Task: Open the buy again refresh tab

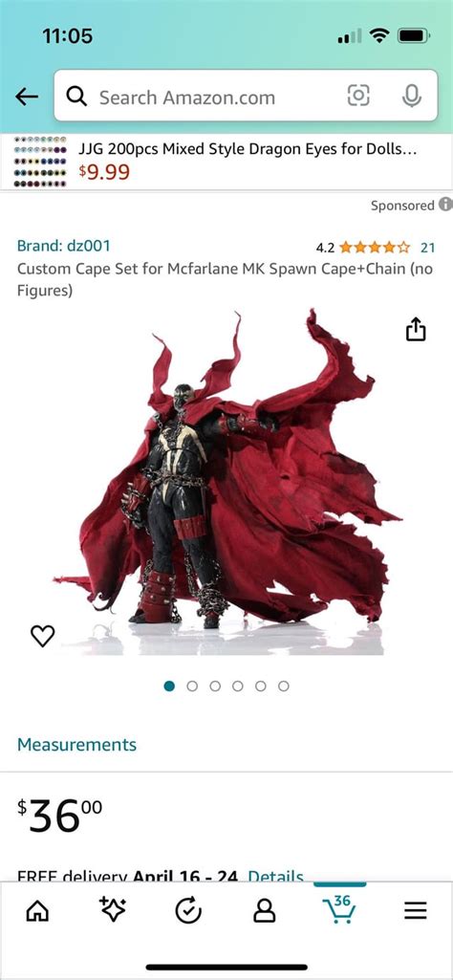Action: point(188,911)
